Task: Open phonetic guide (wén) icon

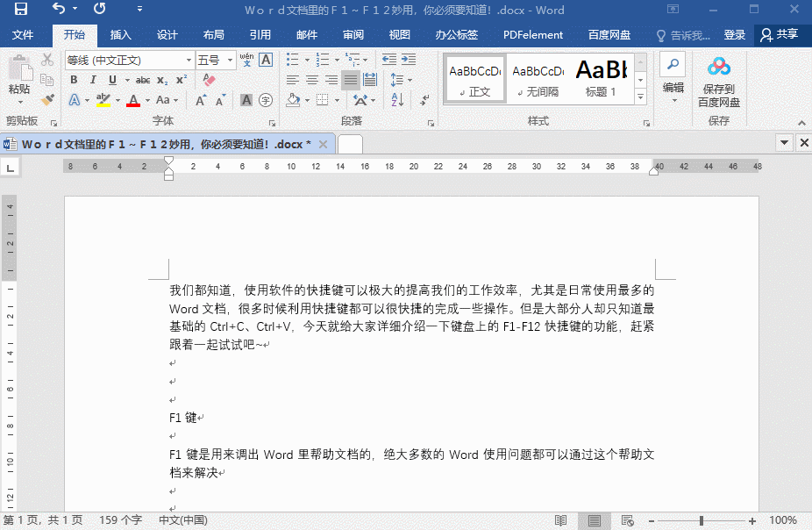Action: (x=246, y=60)
